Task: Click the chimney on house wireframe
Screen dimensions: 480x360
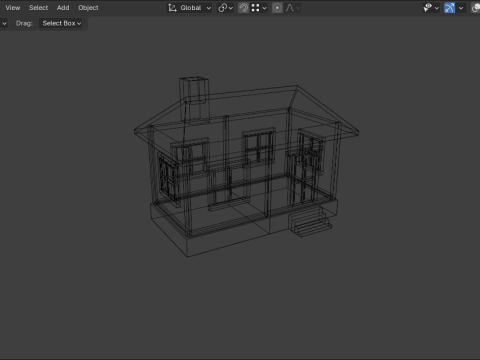Action: 194,99
